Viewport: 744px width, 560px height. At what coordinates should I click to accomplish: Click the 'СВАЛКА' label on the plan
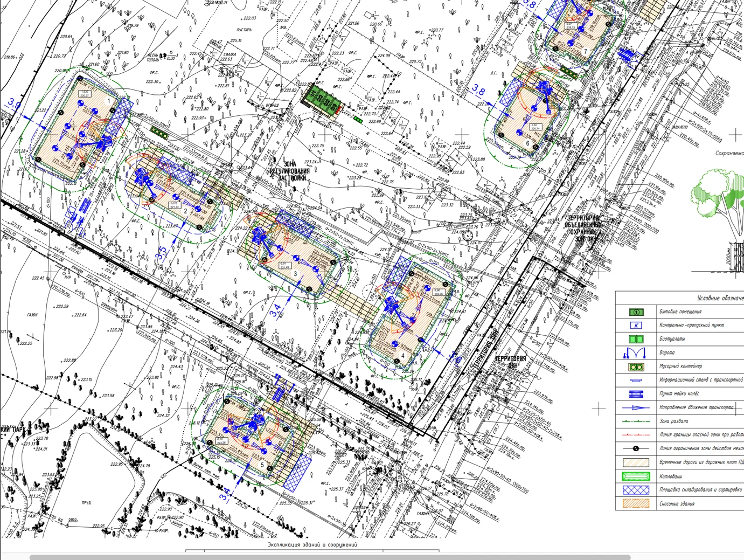230,54
